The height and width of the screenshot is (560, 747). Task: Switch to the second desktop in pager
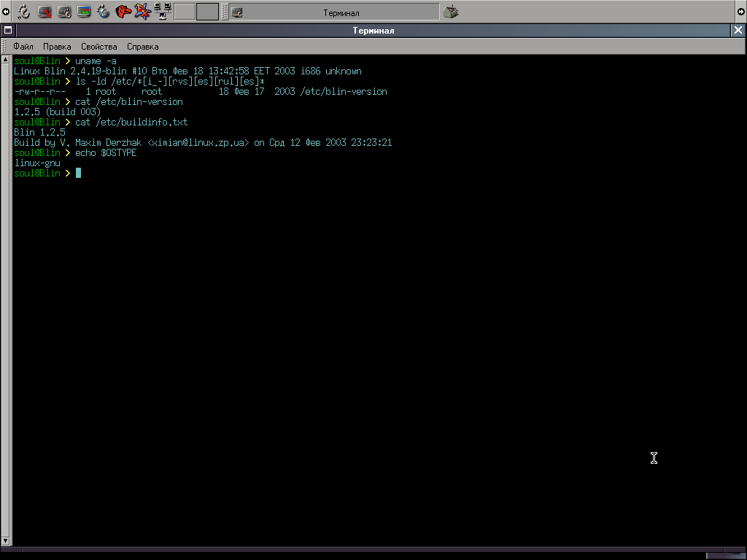point(208,12)
